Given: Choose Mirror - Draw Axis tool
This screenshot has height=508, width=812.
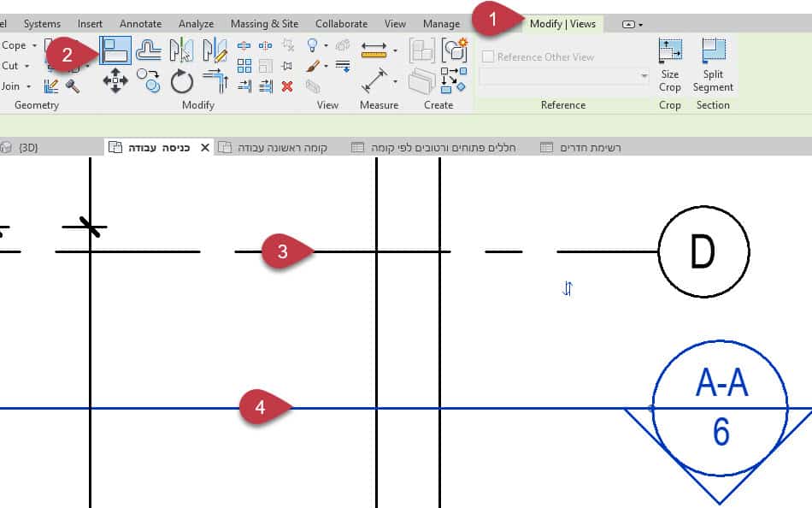Looking at the screenshot, I should (215, 50).
